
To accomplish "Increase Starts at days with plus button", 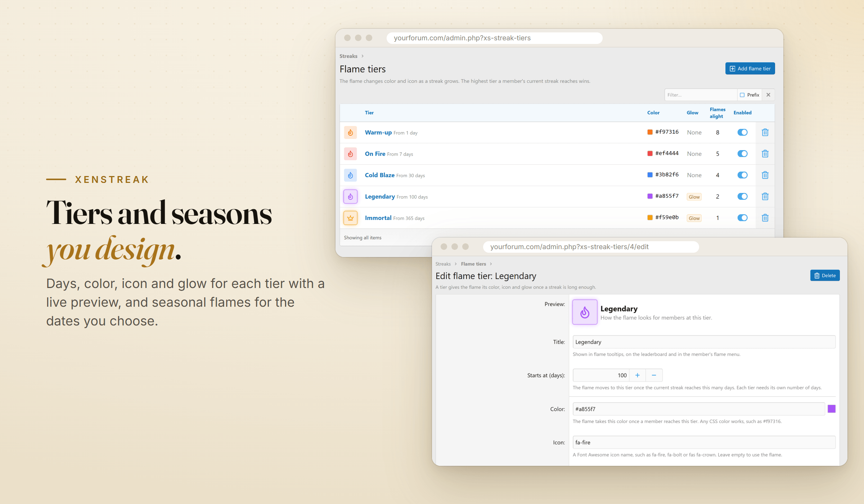I will pyautogui.click(x=637, y=375).
